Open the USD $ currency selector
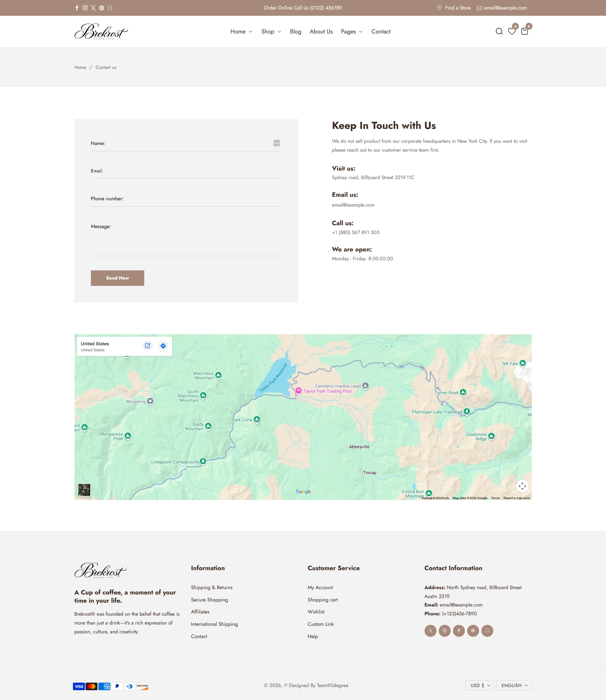This screenshot has height=700, width=606. (480, 685)
